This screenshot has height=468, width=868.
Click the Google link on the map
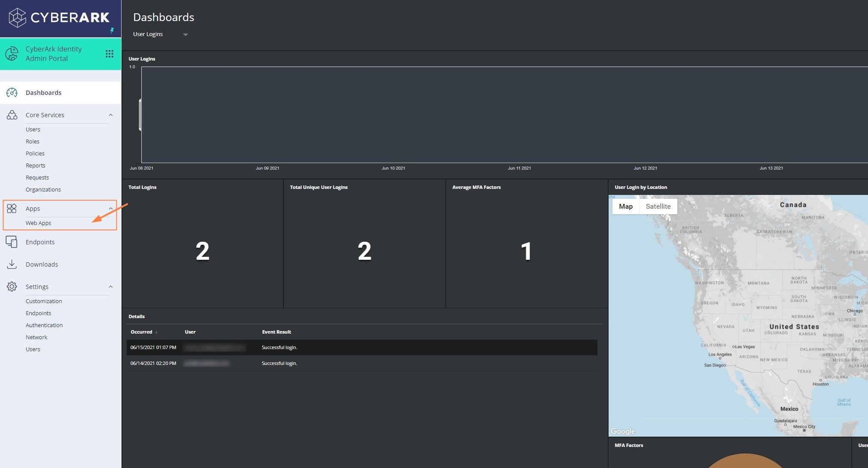click(623, 431)
